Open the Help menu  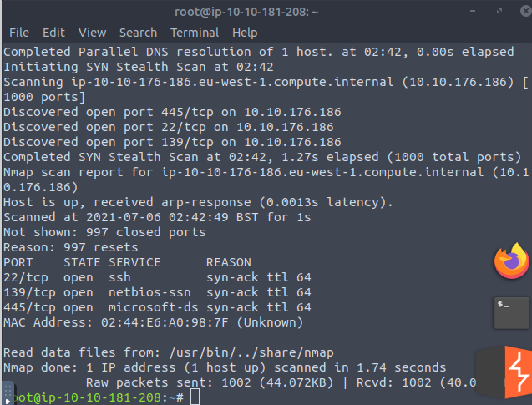pyautogui.click(x=245, y=33)
